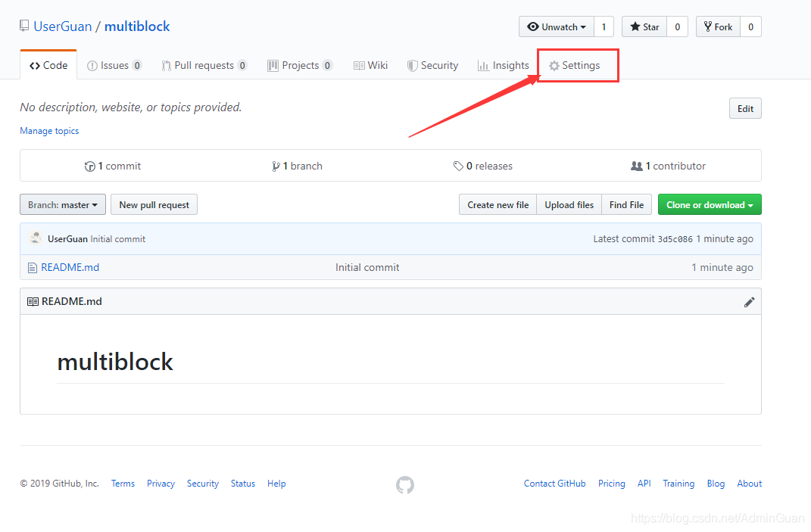Switch to the Issues tab
Viewport: 811px width, 532px height.
114,65
